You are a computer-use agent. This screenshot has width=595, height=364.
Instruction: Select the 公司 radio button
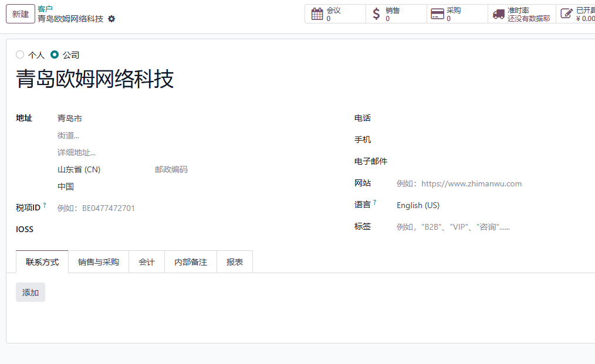[55, 55]
